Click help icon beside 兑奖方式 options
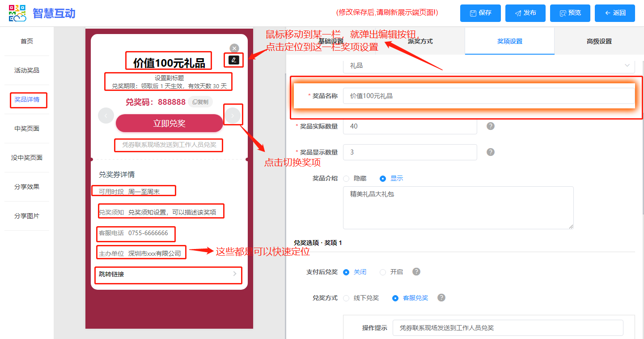644x339 pixels. pos(441,298)
